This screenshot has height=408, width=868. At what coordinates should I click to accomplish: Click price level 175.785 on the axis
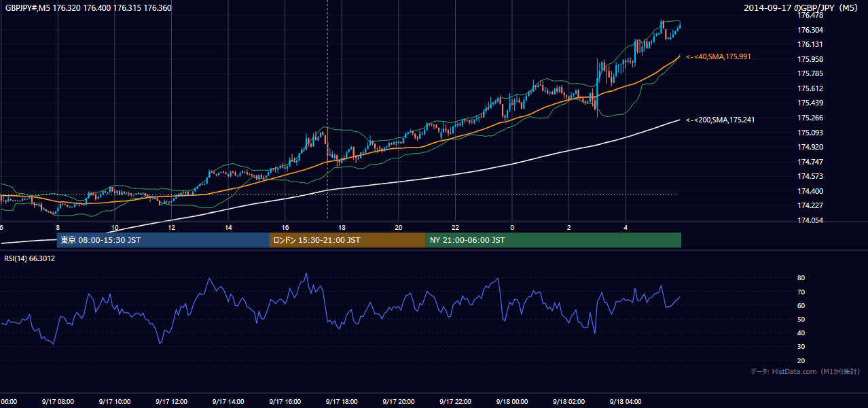[x=810, y=73]
